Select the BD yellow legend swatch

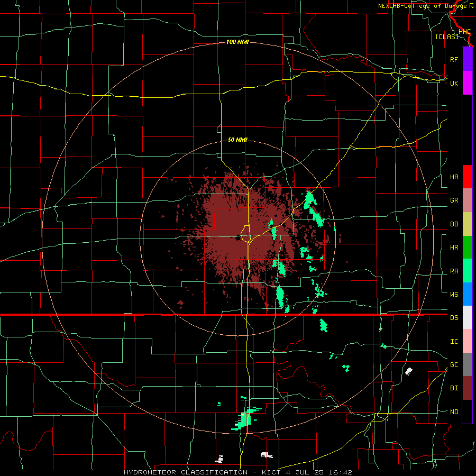click(x=467, y=224)
